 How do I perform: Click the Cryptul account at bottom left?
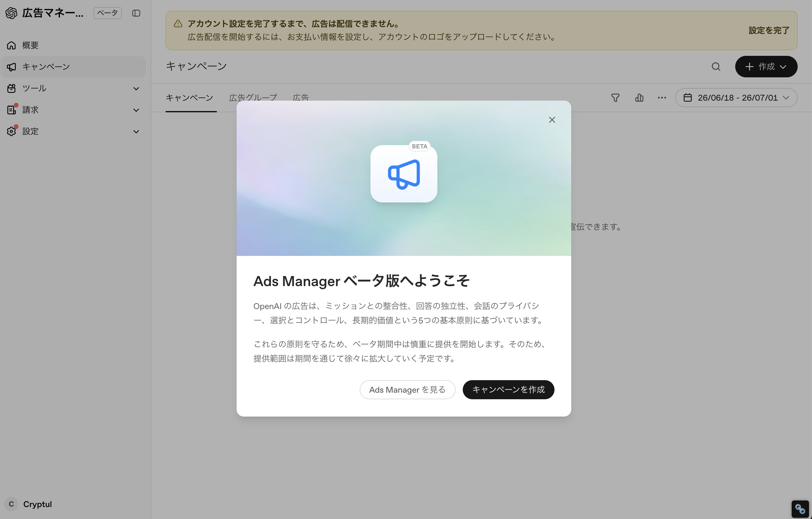37,504
